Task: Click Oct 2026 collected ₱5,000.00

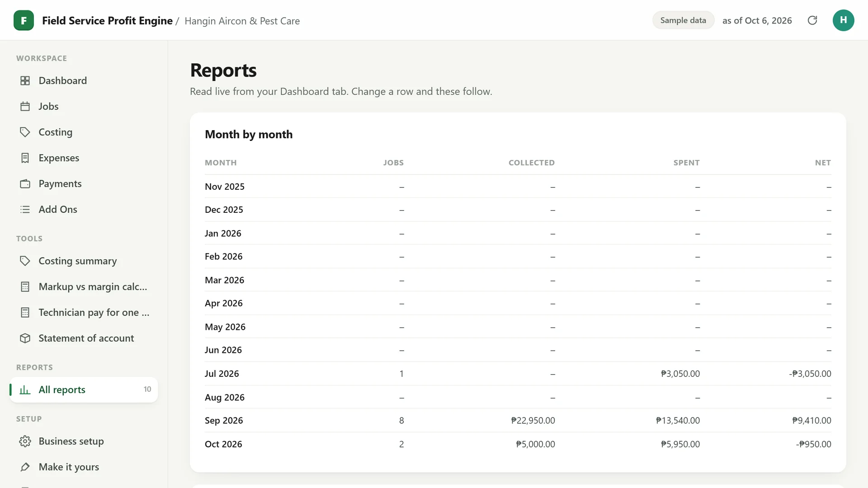Action: pos(535,444)
